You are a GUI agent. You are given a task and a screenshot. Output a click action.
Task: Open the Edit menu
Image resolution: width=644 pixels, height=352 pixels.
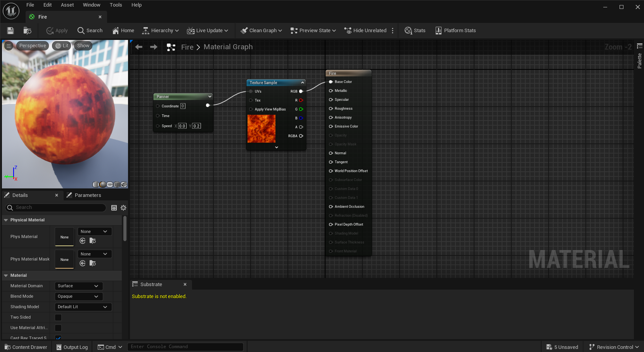point(48,5)
